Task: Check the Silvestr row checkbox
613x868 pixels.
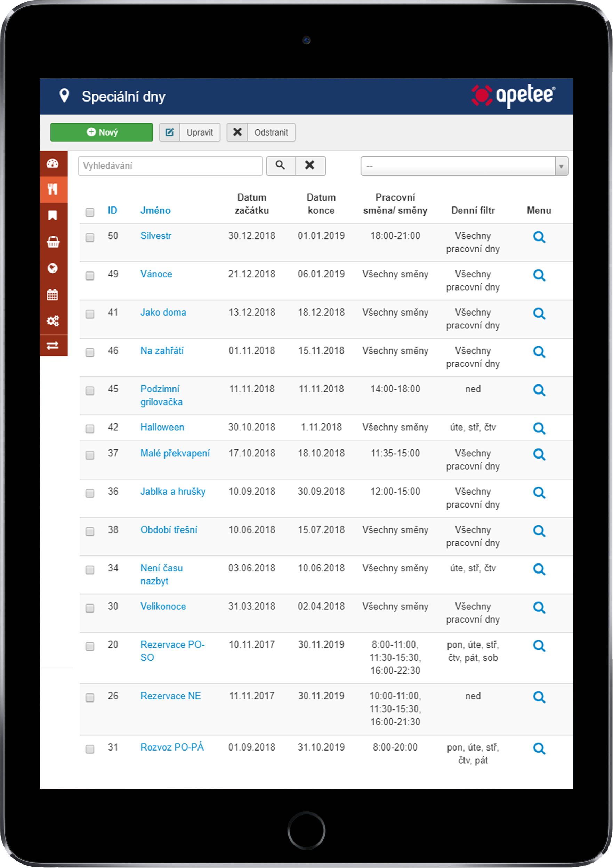Action: click(x=90, y=237)
